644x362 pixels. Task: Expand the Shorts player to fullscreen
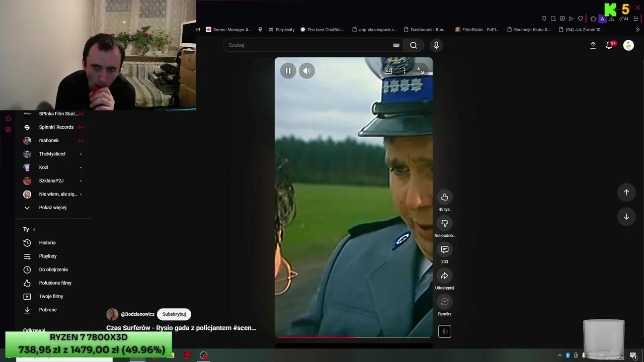(x=421, y=71)
